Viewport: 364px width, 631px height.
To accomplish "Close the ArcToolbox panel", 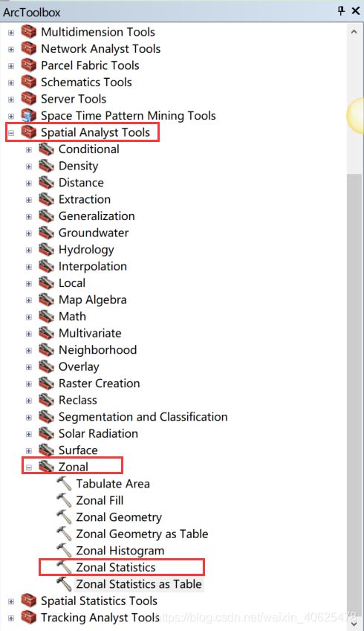I will (356, 11).
